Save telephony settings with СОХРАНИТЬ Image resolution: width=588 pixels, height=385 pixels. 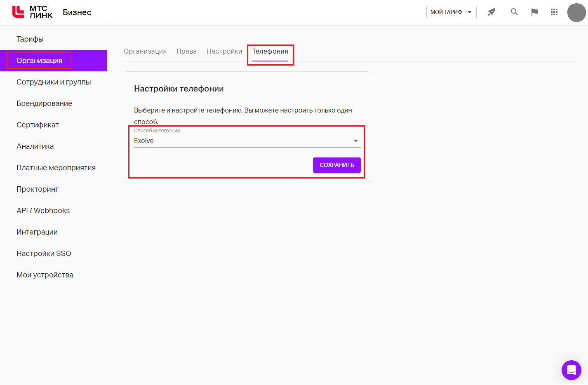tap(337, 165)
